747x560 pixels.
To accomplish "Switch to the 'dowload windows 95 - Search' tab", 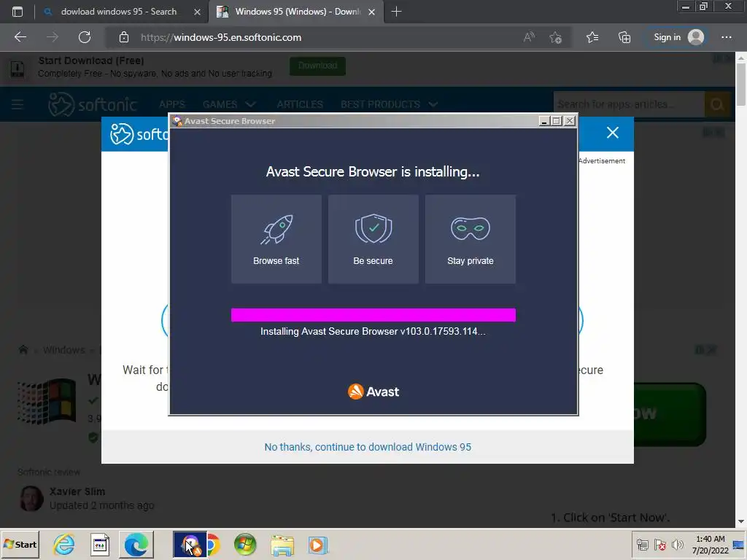I will 119,12.
